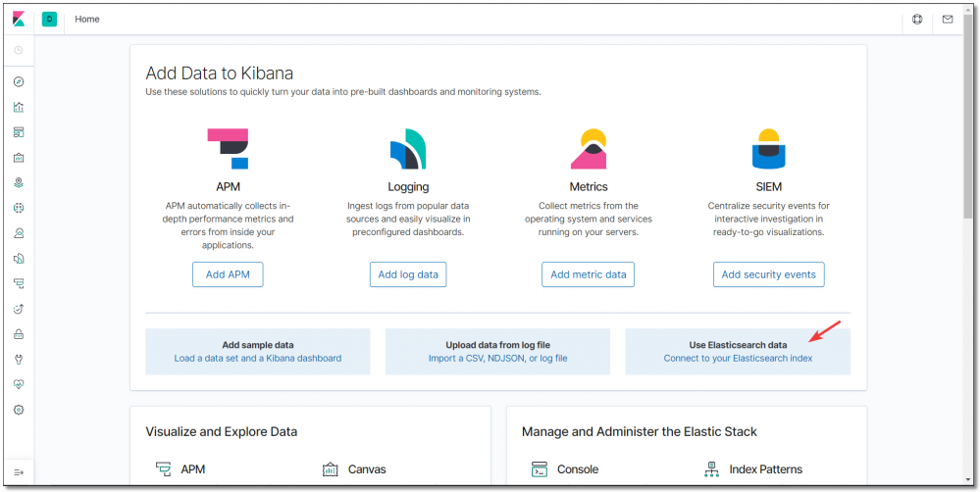Image resolution: width=980 pixels, height=492 pixels.
Task: Expand the sidebar navigation with bottom arrow
Action: 19,472
